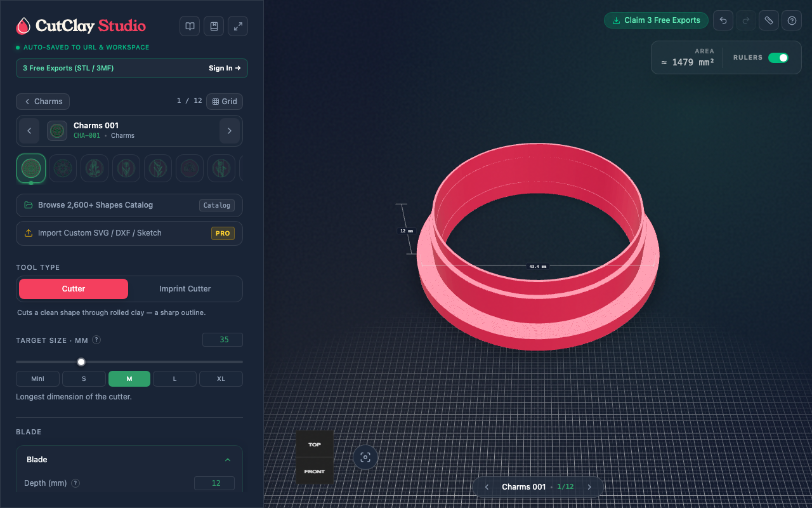The height and width of the screenshot is (508, 812).
Task: Choose the Mini size preset
Action: coord(38,379)
